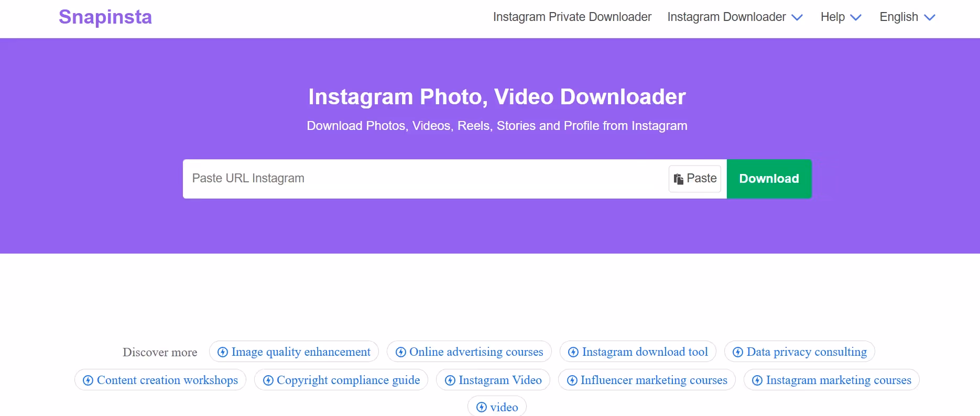Image resolution: width=980 pixels, height=416 pixels.
Task: Open the English language selector
Action: click(x=907, y=17)
